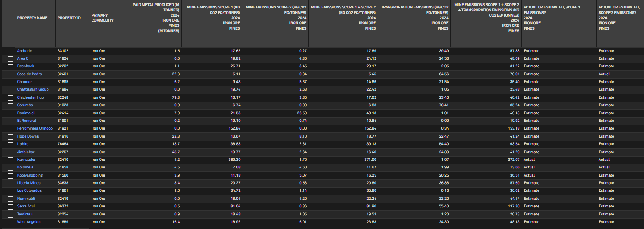
Task: Sort by the Property ID column header
Action: (x=69, y=18)
